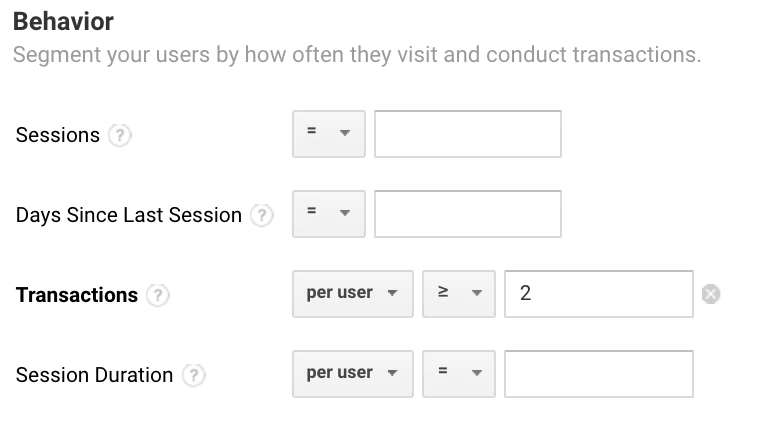Change the Transactions ≥ comparison operator
The height and width of the screenshot is (432, 776).
(458, 294)
